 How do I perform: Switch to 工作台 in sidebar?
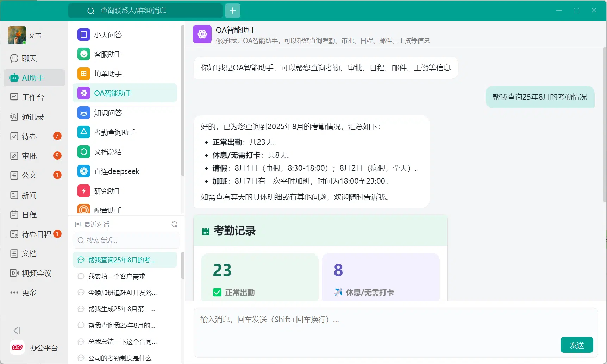coord(34,97)
